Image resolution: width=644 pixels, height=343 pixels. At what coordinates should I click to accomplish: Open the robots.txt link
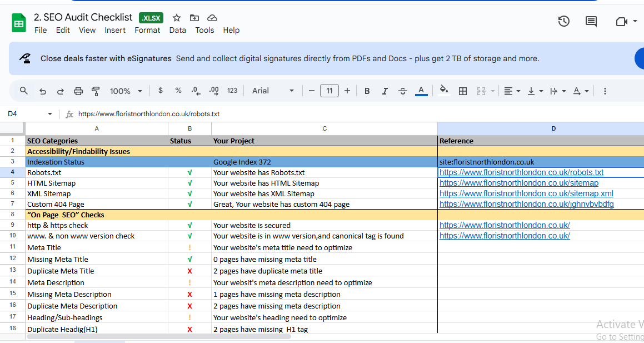tap(521, 172)
